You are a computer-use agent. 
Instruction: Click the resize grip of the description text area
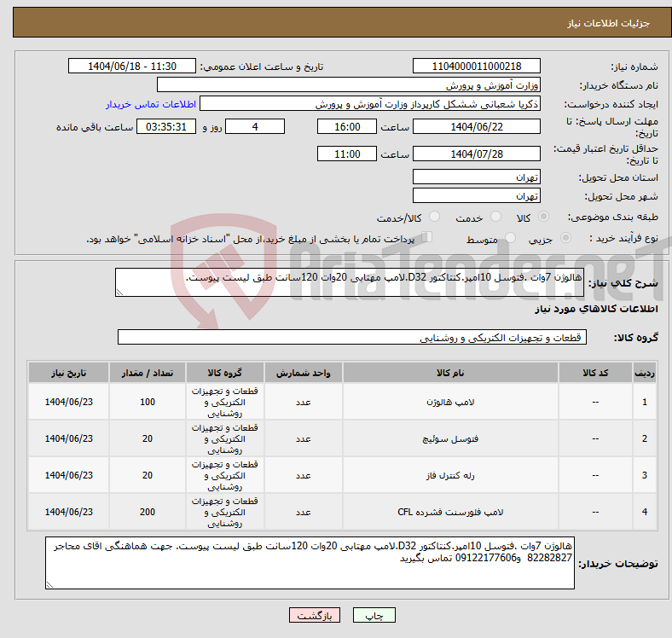[119, 292]
